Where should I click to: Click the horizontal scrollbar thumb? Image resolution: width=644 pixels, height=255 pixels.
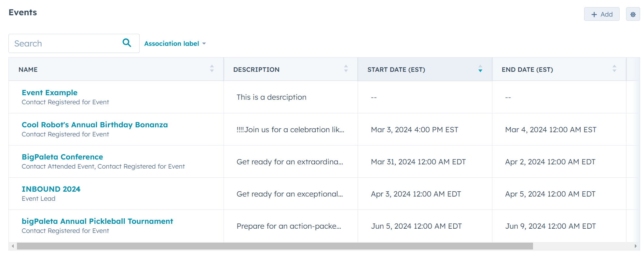(275, 246)
